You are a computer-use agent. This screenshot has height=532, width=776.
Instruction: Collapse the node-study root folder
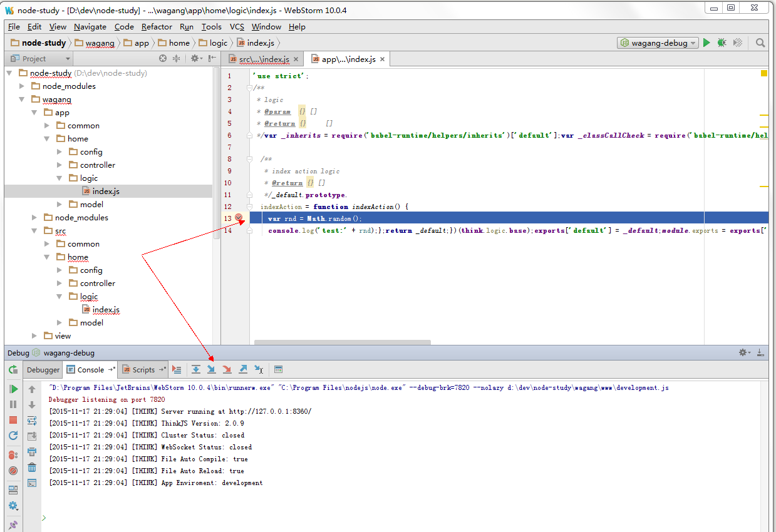click(9, 73)
